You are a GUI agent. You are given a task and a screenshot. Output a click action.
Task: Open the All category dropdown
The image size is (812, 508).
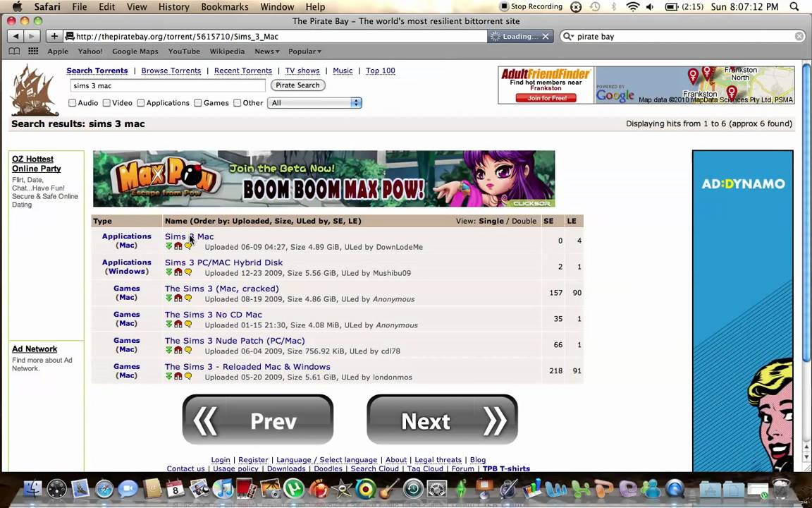(x=314, y=102)
